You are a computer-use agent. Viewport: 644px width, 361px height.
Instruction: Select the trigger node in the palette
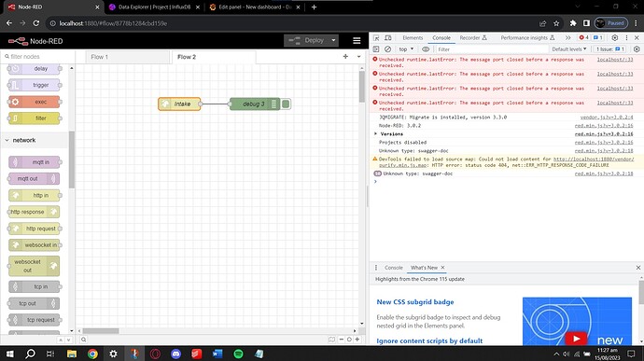click(35, 85)
